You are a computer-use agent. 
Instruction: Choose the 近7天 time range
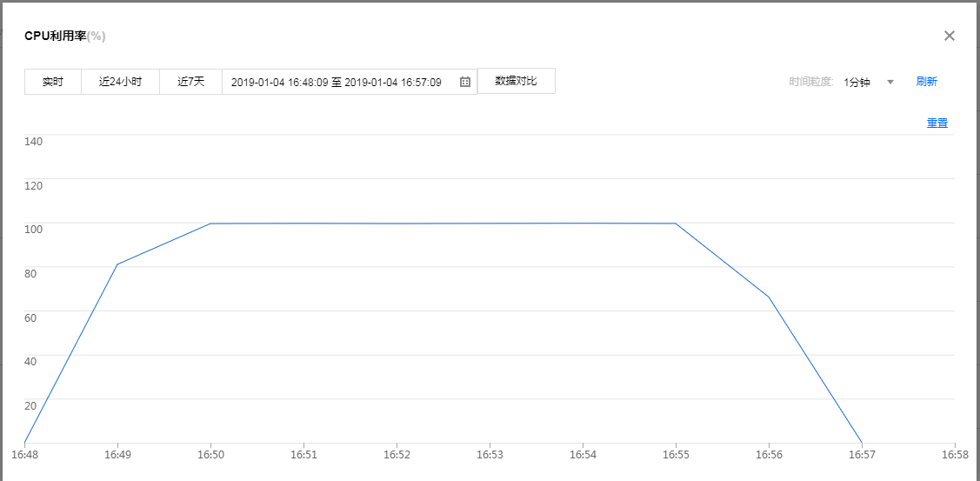pos(190,82)
